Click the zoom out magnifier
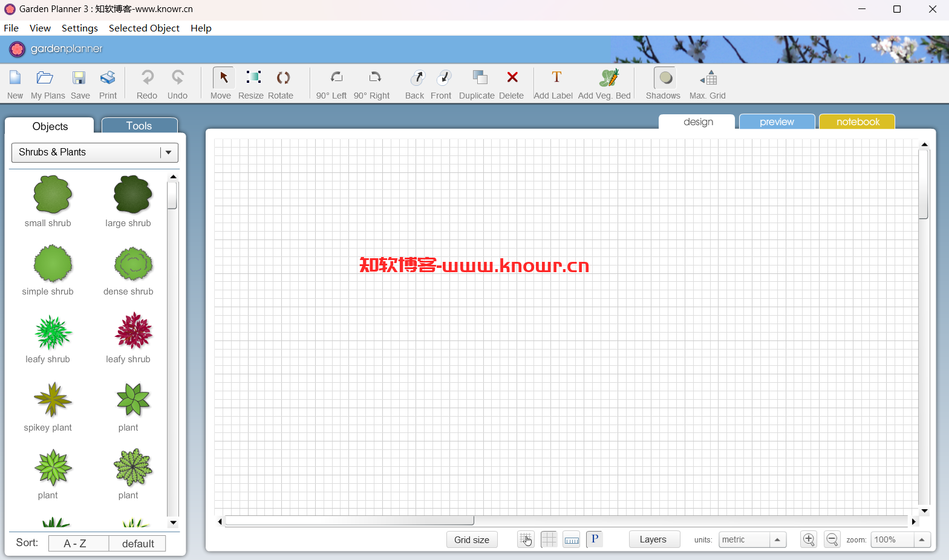949x560 pixels. click(832, 539)
